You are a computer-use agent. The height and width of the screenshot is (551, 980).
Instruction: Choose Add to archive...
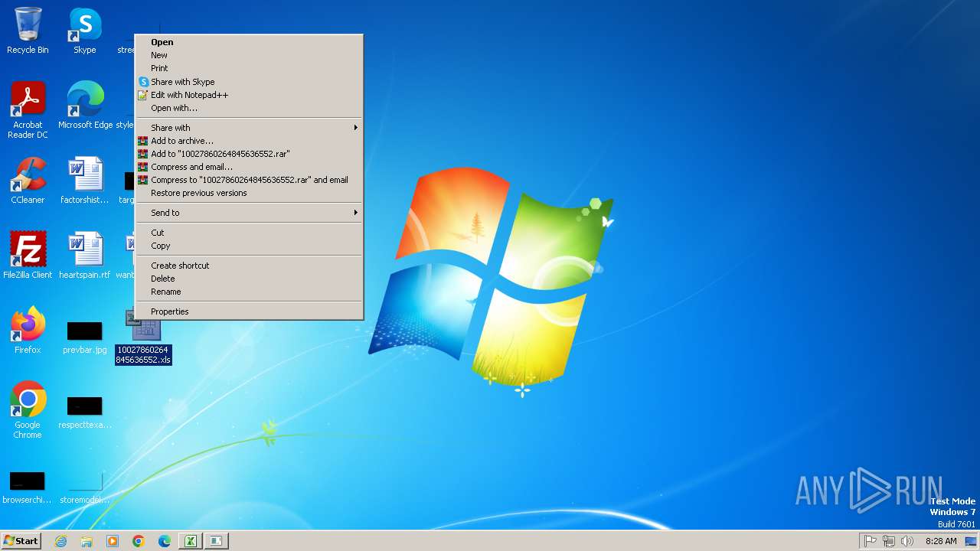click(x=249, y=141)
